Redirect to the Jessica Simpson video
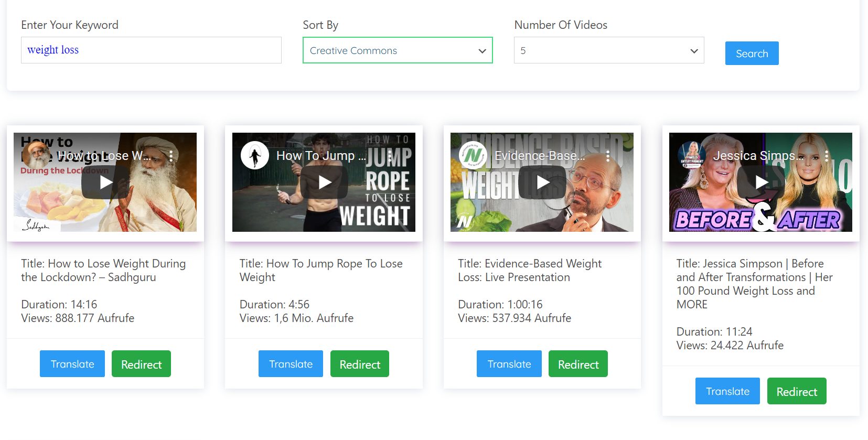The image size is (868, 440). pos(797,391)
